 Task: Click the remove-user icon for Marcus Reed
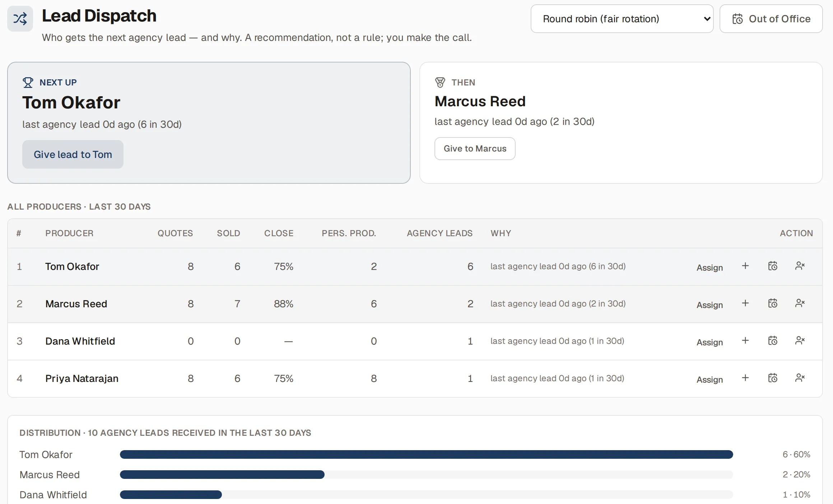(800, 303)
